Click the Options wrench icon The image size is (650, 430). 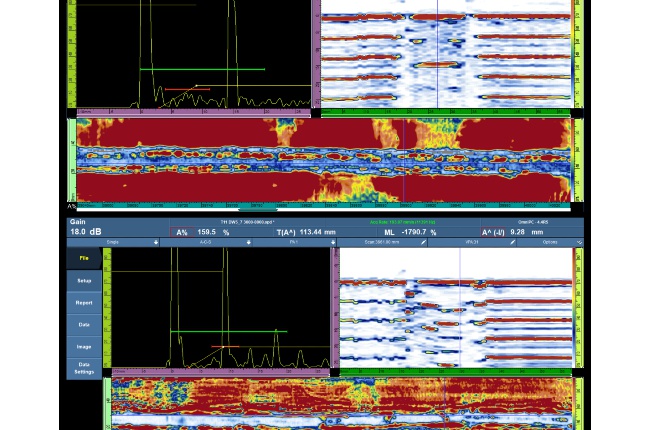[578, 242]
